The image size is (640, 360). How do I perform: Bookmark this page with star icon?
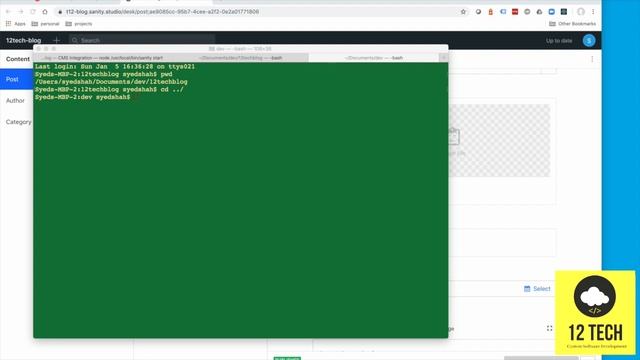click(463, 12)
